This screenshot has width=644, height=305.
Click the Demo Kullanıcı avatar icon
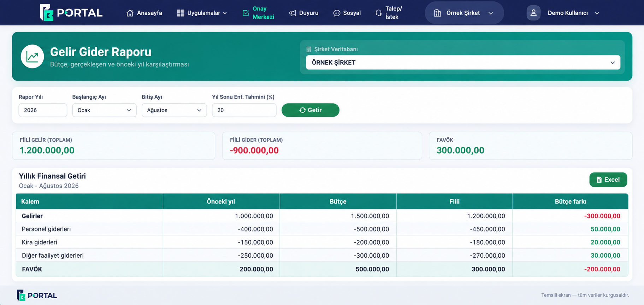click(533, 13)
